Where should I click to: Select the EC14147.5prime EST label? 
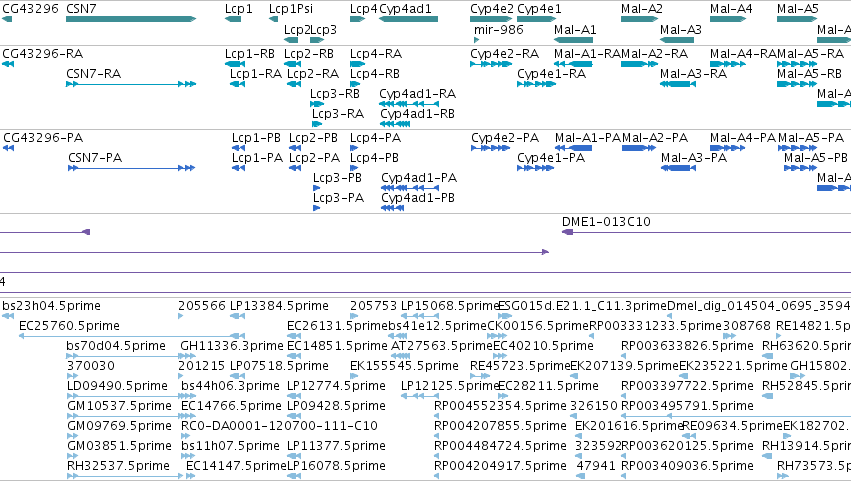[236, 466]
